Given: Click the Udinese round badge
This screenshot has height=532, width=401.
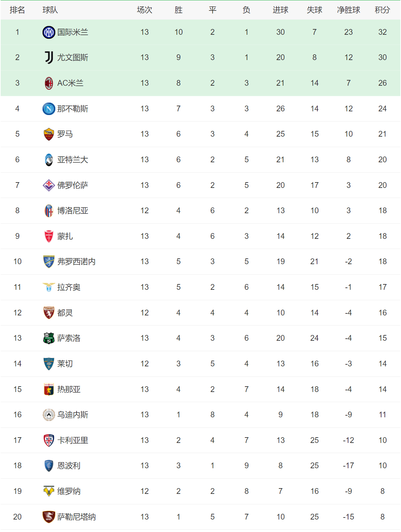Looking at the screenshot, I should pyautogui.click(x=49, y=415).
